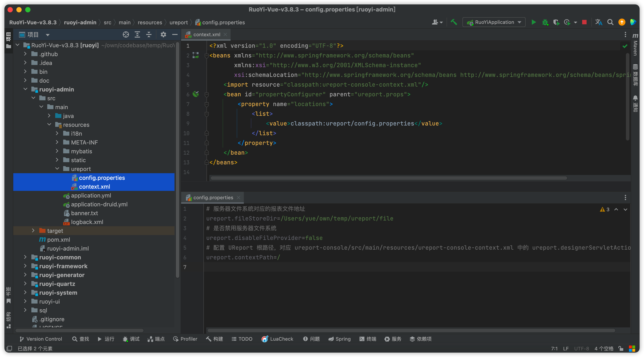Open context.xml editor options three dots
The height and width of the screenshot is (357, 644).
tap(625, 34)
